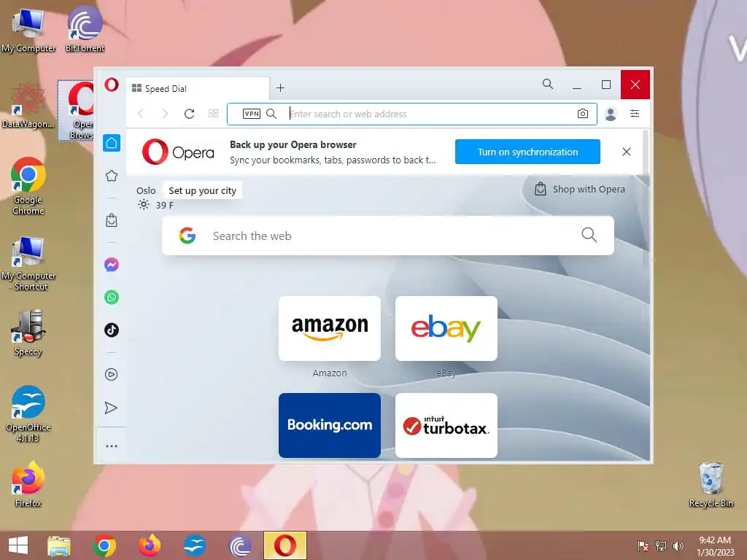This screenshot has height=560, width=747.
Task: Dismiss the Opera backup banner
Action: pyautogui.click(x=627, y=152)
